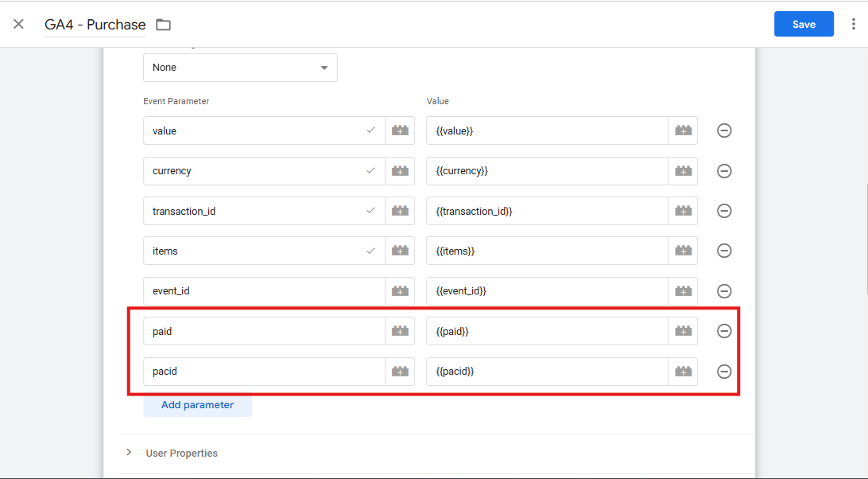Screen dimensions: 868x479
Task: Click the {{value}} value field
Action: 547,130
